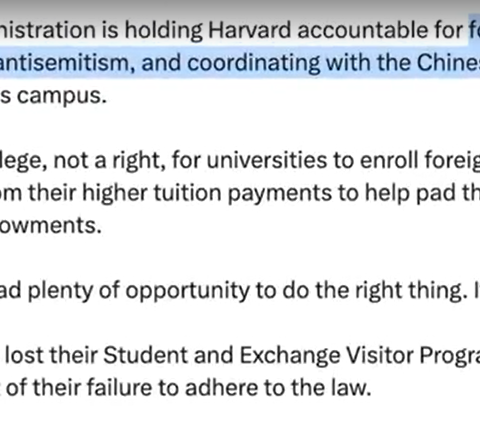The image size is (480, 431).
Task: Click the word "Harvard" in first line
Action: [250, 30]
